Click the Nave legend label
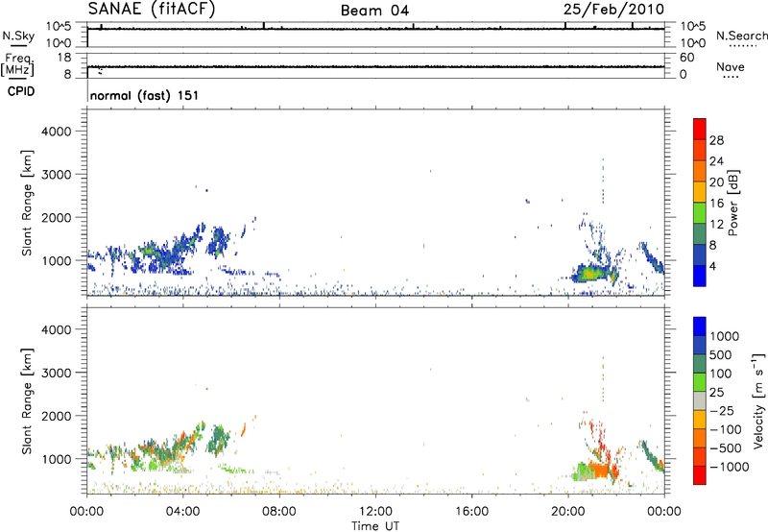The height and width of the screenshot is (532, 768). [x=731, y=66]
